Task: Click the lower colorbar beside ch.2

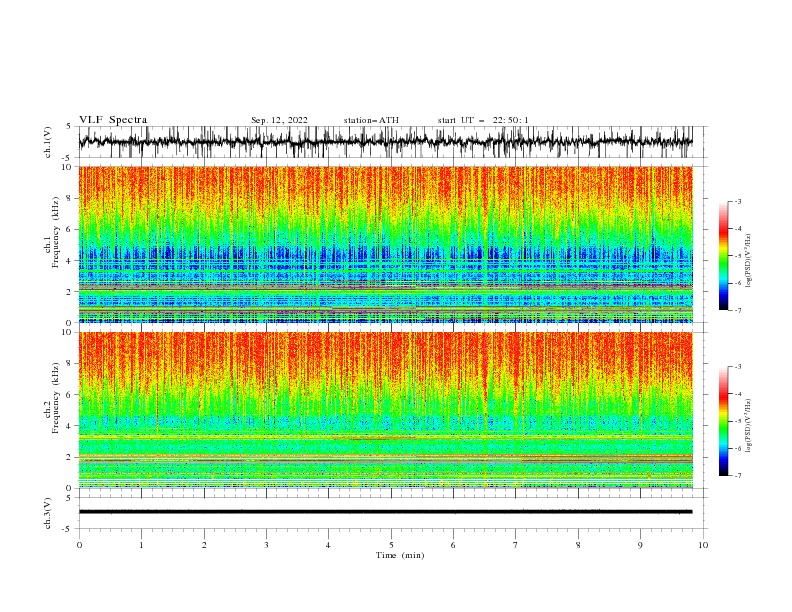Action: click(723, 421)
